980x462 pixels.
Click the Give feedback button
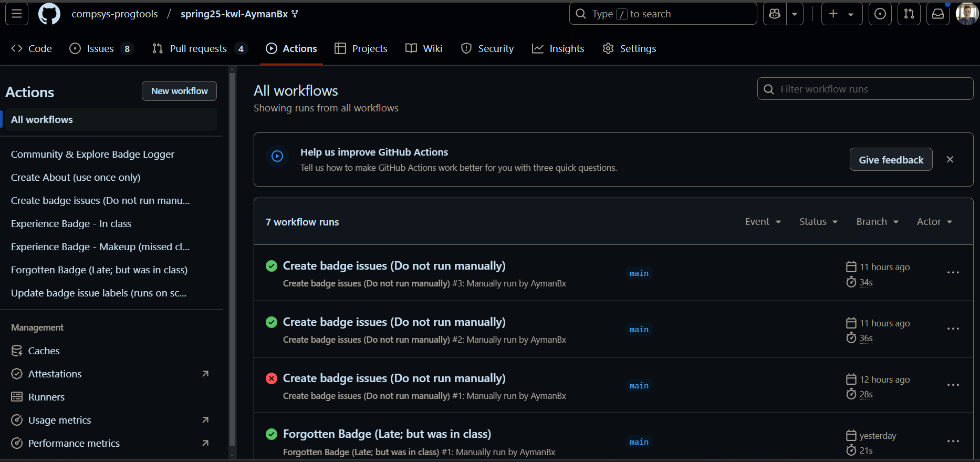(891, 159)
